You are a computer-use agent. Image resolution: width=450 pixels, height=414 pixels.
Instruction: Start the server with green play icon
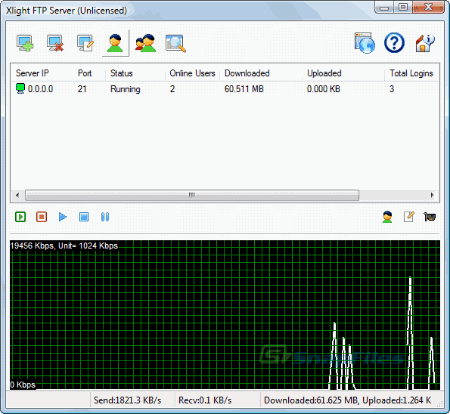[x=20, y=217]
